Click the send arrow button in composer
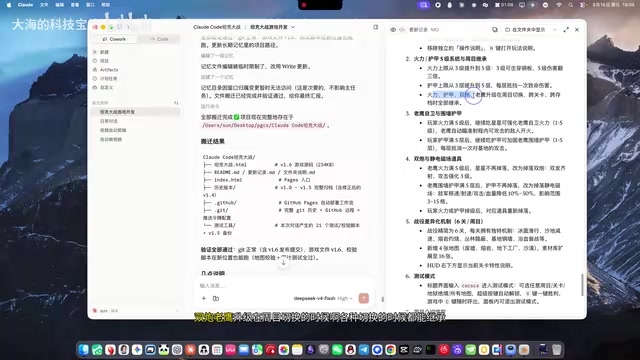This screenshot has height=360, width=640. click(363, 298)
